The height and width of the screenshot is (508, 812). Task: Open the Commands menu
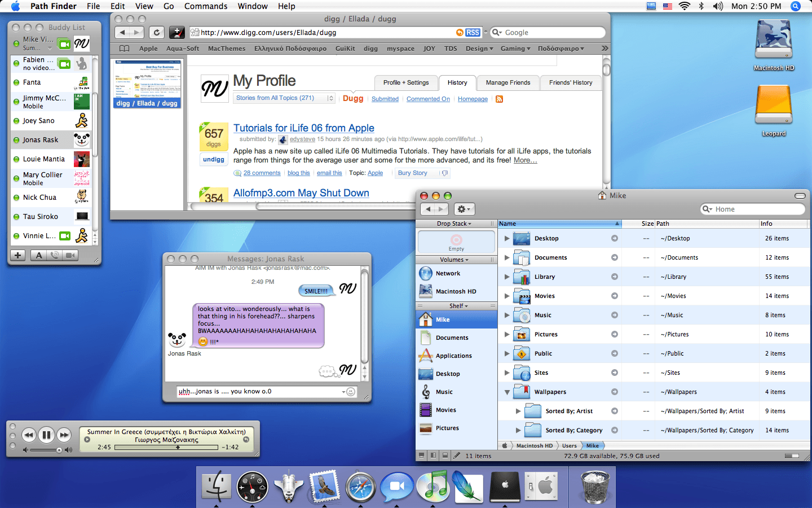click(206, 6)
